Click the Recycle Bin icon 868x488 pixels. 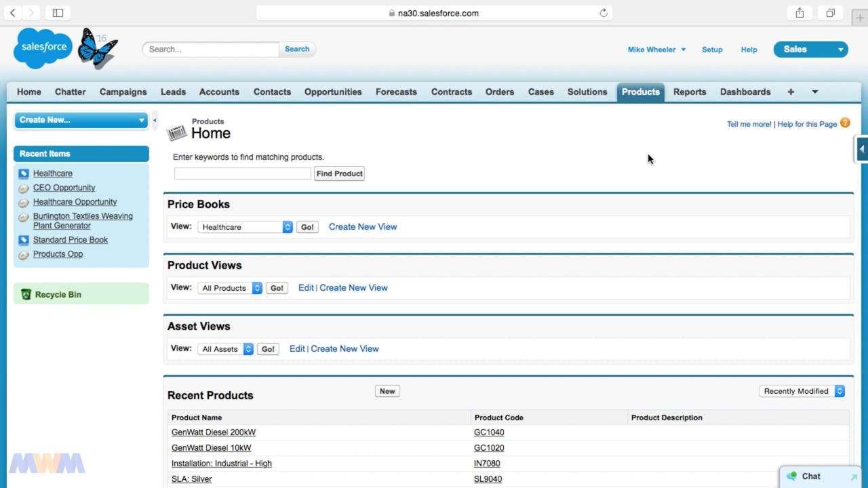tap(26, 294)
